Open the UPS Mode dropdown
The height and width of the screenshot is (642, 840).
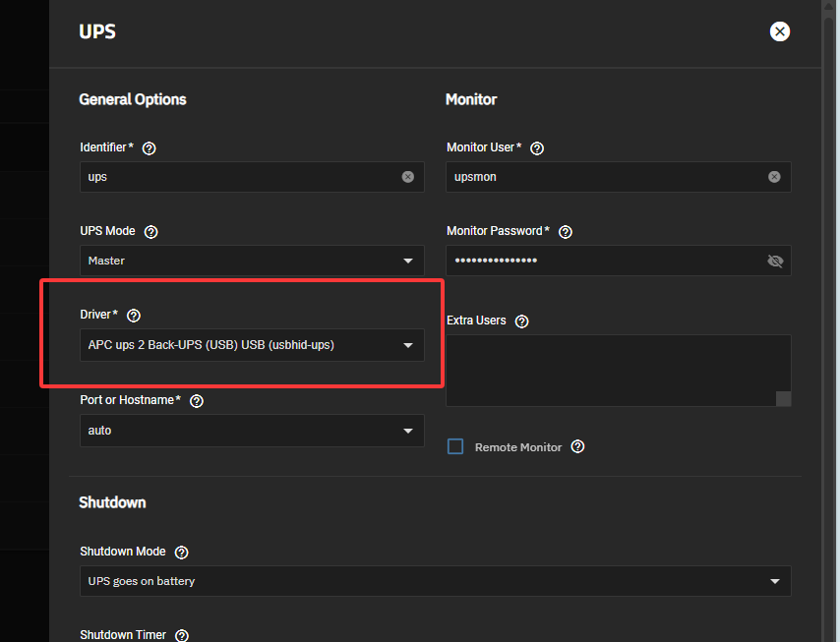[251, 261]
